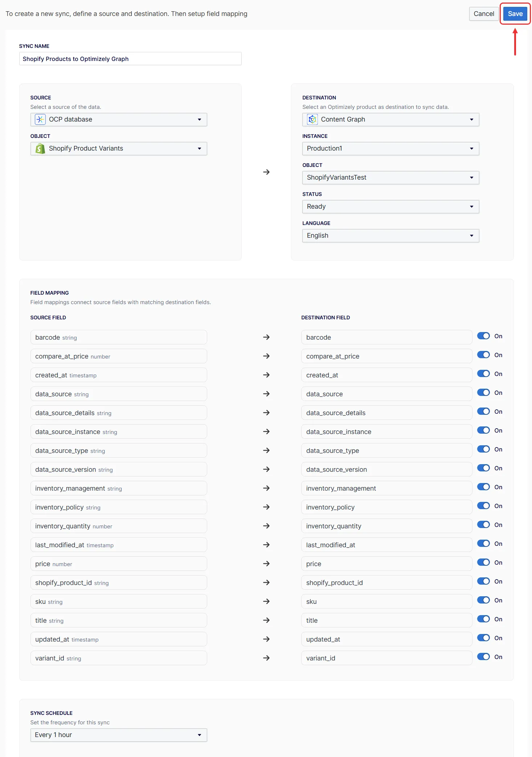The height and width of the screenshot is (757, 532).
Task: Turn off the variant_id mapping toggle
Action: [483, 657]
